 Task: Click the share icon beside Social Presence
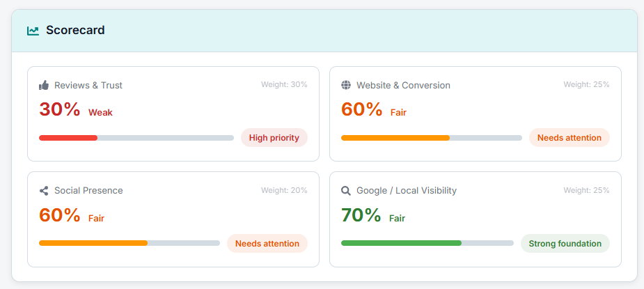pyautogui.click(x=44, y=191)
